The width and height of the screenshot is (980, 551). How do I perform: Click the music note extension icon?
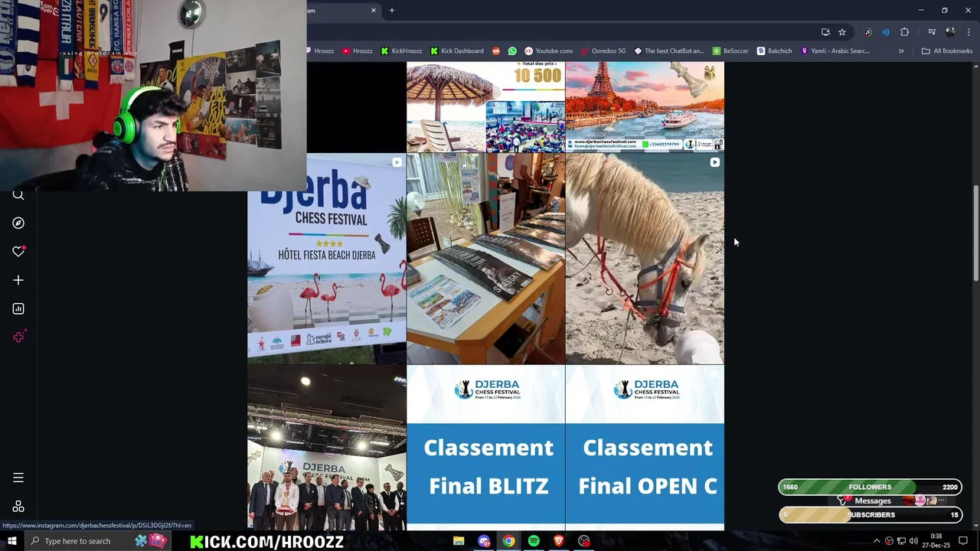867,32
